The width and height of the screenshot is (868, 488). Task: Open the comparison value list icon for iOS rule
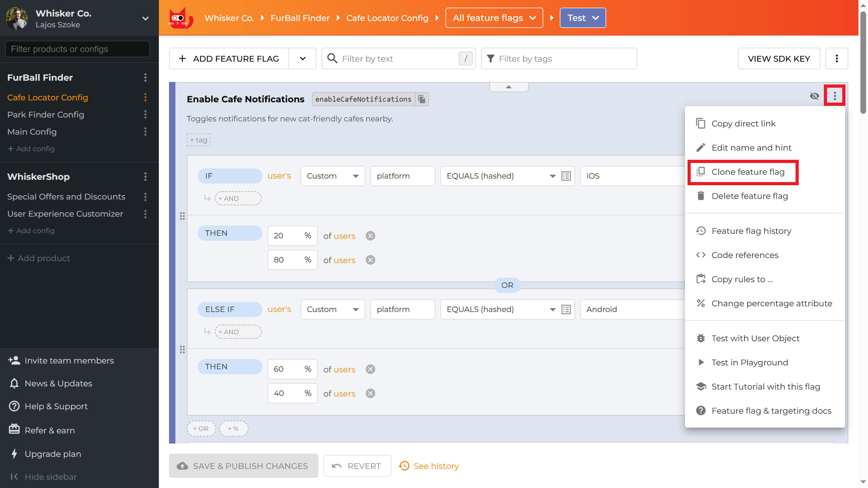coord(566,176)
